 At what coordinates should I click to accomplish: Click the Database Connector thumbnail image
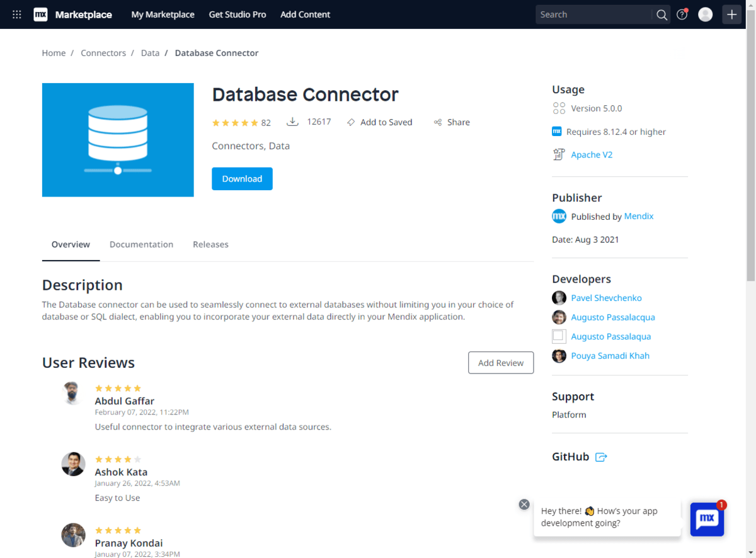click(118, 140)
